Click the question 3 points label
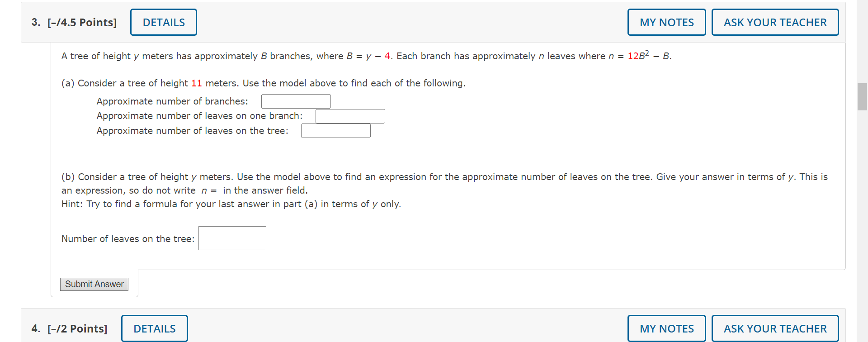 (82, 22)
